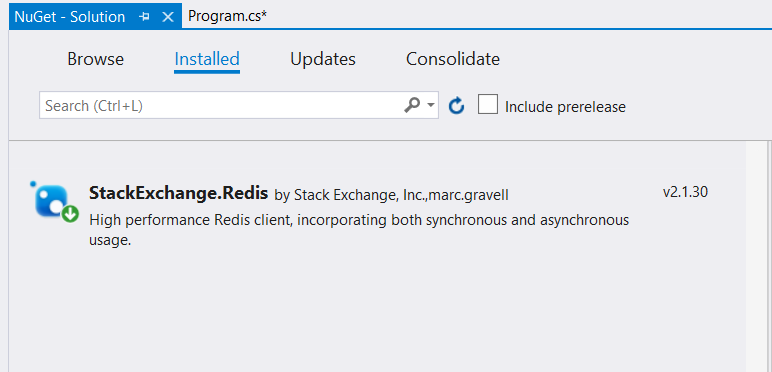Go to the Consolidate tab
772x372 pixels.
pyautogui.click(x=453, y=59)
